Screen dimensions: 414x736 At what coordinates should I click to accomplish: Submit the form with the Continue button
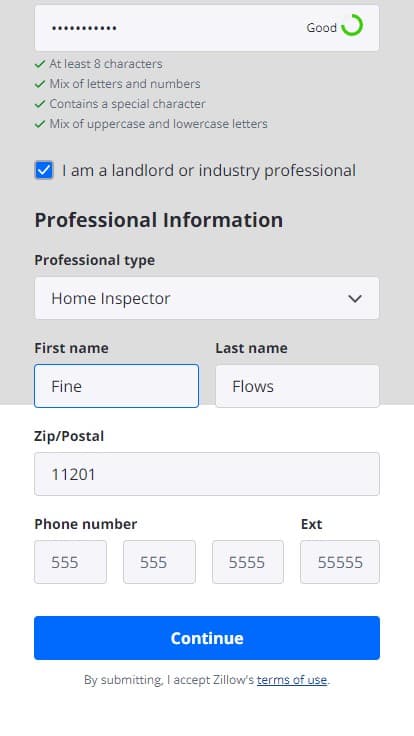click(207, 638)
